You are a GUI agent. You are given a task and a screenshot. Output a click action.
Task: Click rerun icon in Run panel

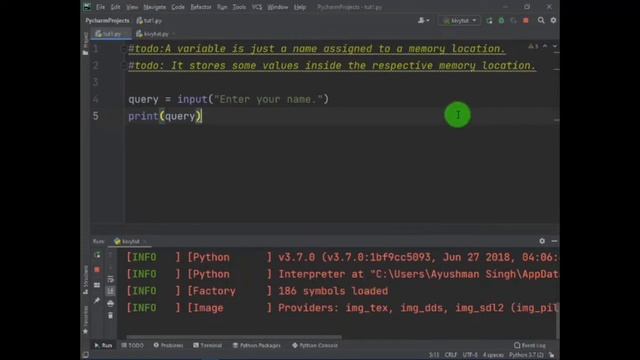pyautogui.click(x=97, y=255)
